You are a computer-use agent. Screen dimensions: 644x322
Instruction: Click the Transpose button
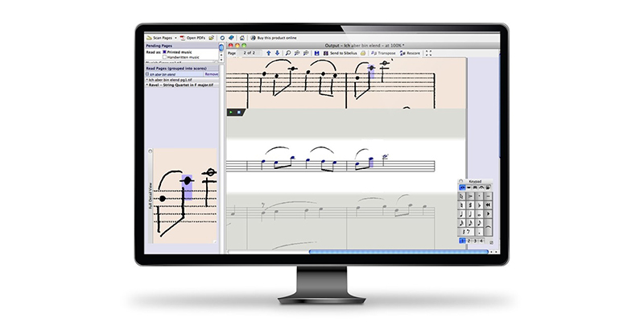(383, 53)
